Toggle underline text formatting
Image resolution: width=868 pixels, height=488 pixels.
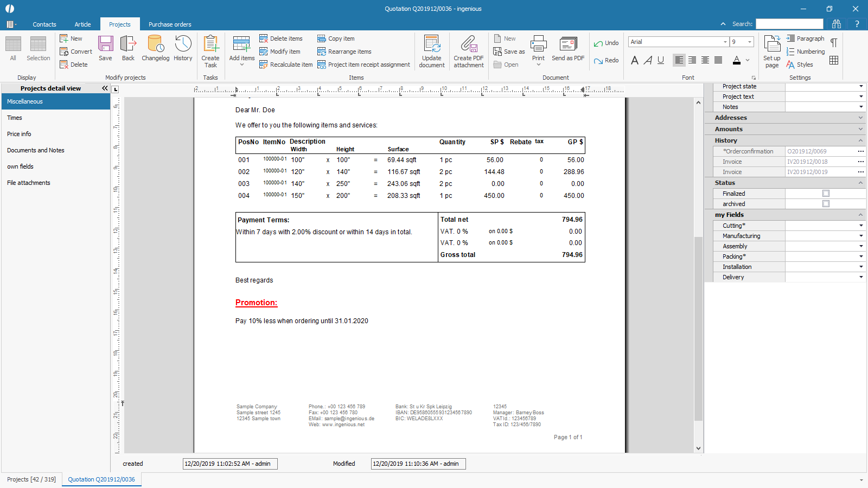coord(661,60)
